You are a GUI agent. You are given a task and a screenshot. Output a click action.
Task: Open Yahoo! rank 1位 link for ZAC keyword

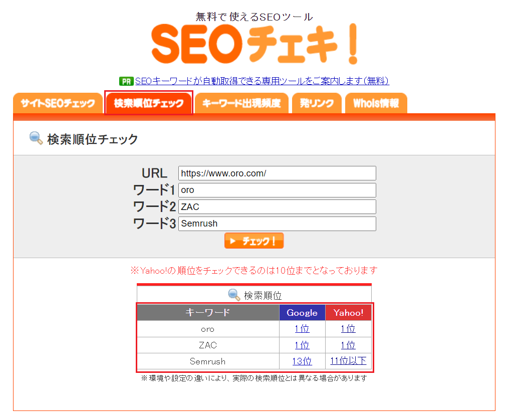coord(348,345)
